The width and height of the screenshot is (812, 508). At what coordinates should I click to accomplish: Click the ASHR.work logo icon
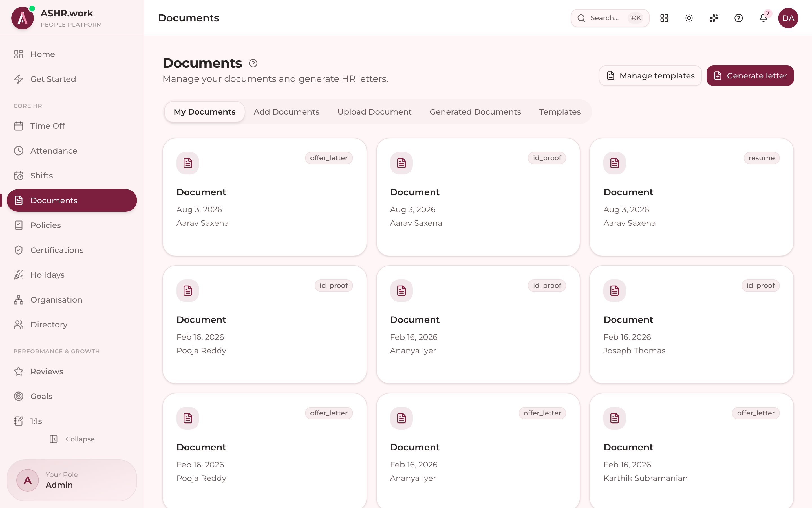23,18
